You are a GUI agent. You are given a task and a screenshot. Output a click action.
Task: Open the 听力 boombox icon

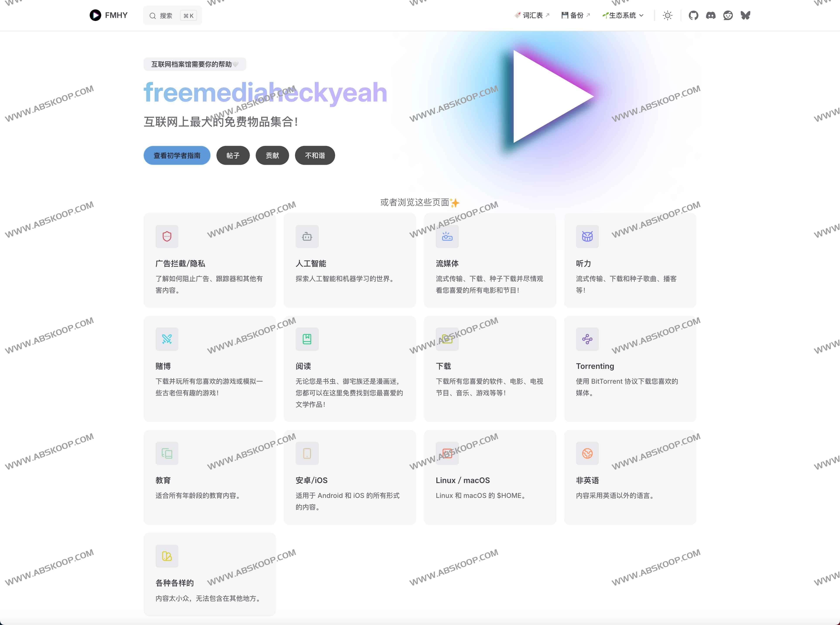click(x=587, y=237)
